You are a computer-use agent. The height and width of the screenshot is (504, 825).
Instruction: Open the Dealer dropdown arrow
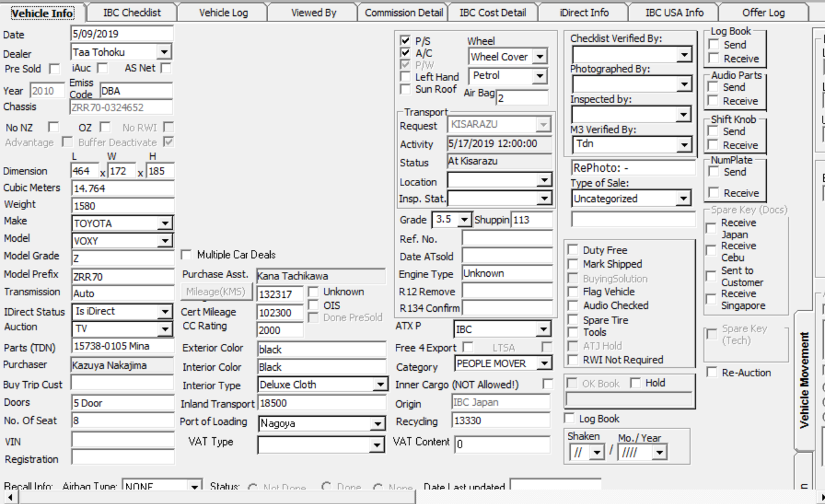(x=164, y=53)
